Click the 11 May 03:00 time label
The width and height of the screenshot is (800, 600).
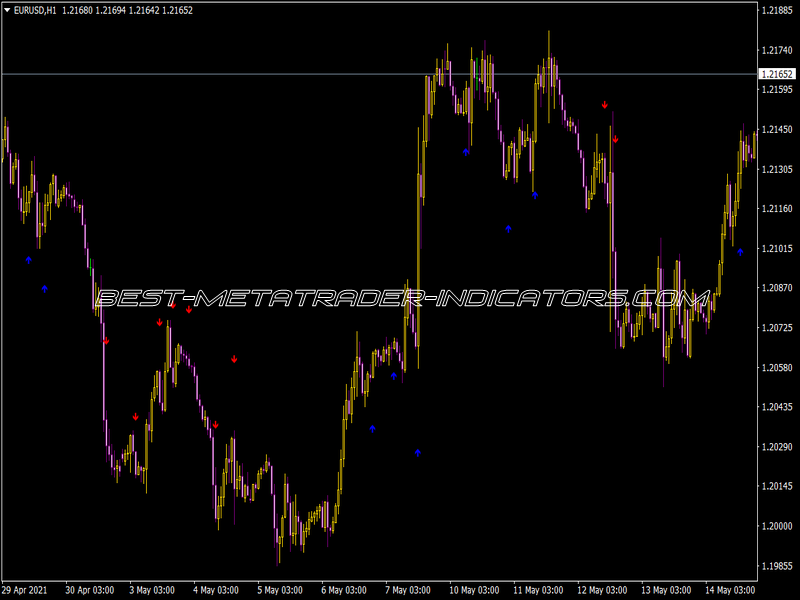(538, 590)
